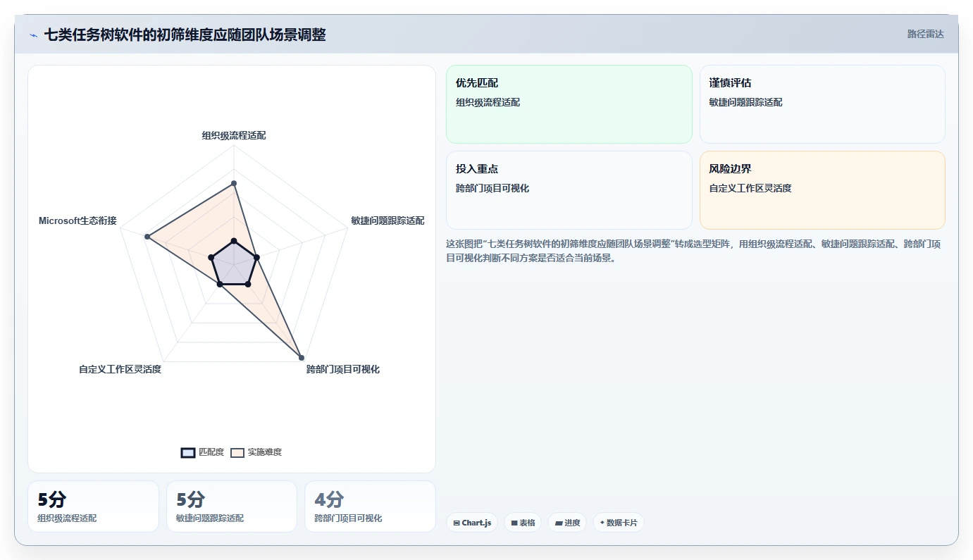Click the 5分 敏捷问题跟踪适配 stat card
973x560 pixels.
[232, 506]
